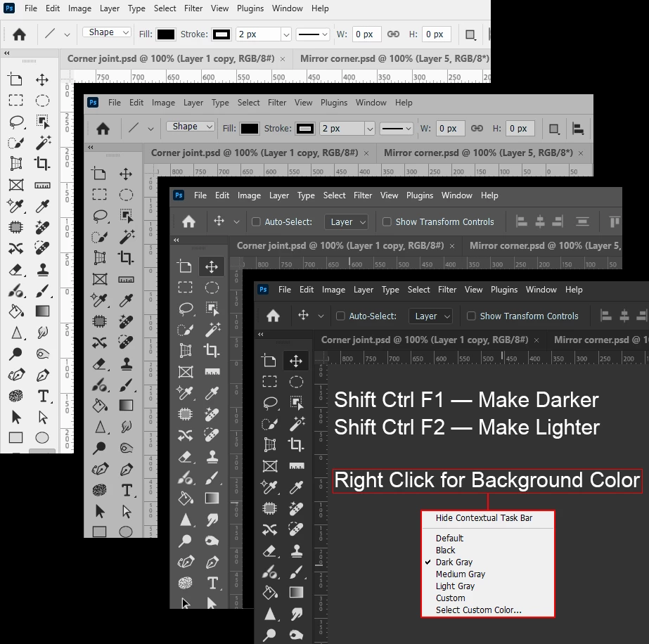Choose the Object Selection tool in the light gray window

coord(127,215)
